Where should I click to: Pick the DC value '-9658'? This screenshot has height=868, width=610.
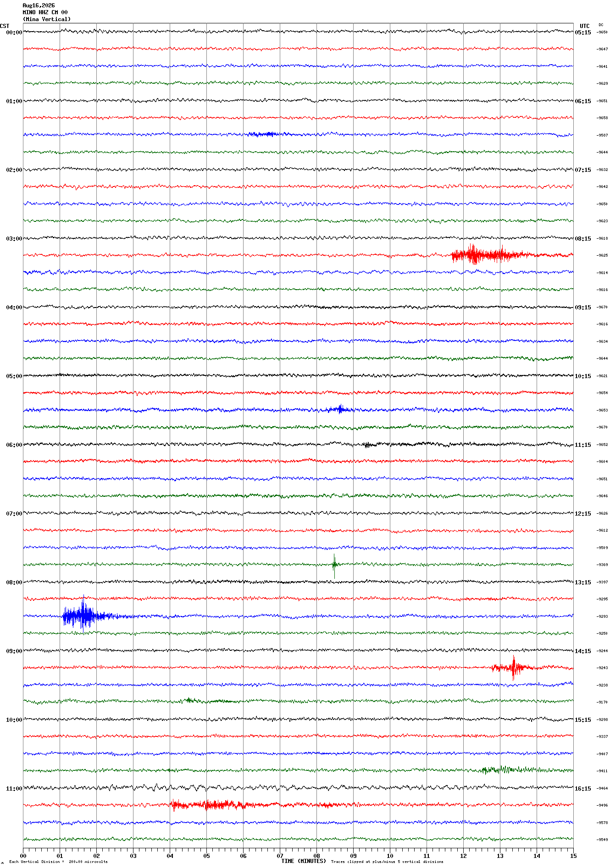[602, 118]
